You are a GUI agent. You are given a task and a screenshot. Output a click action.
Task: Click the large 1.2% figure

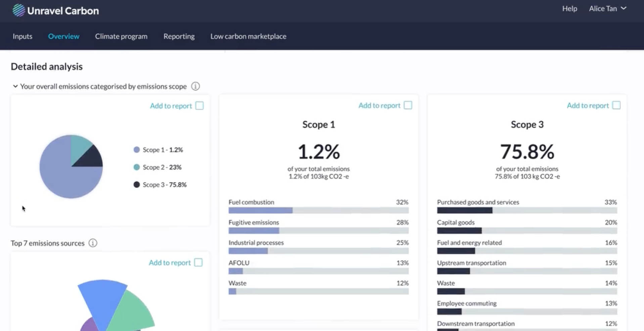point(319,152)
